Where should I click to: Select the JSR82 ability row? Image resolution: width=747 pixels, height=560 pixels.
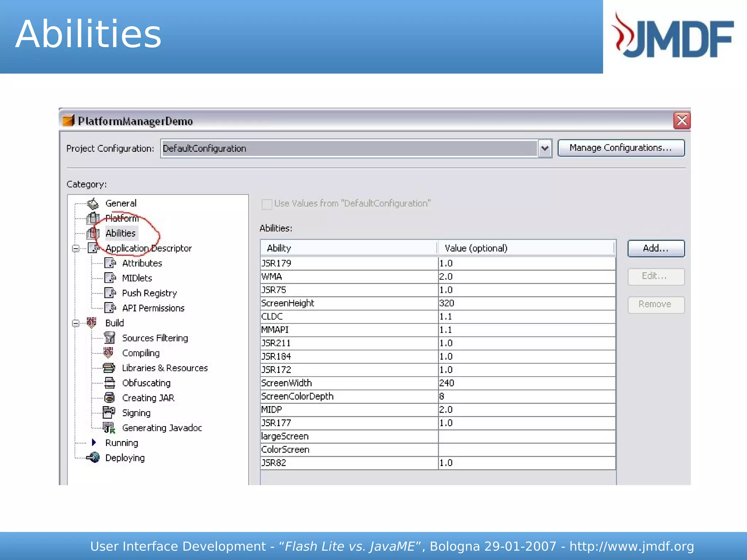pyautogui.click(x=438, y=463)
